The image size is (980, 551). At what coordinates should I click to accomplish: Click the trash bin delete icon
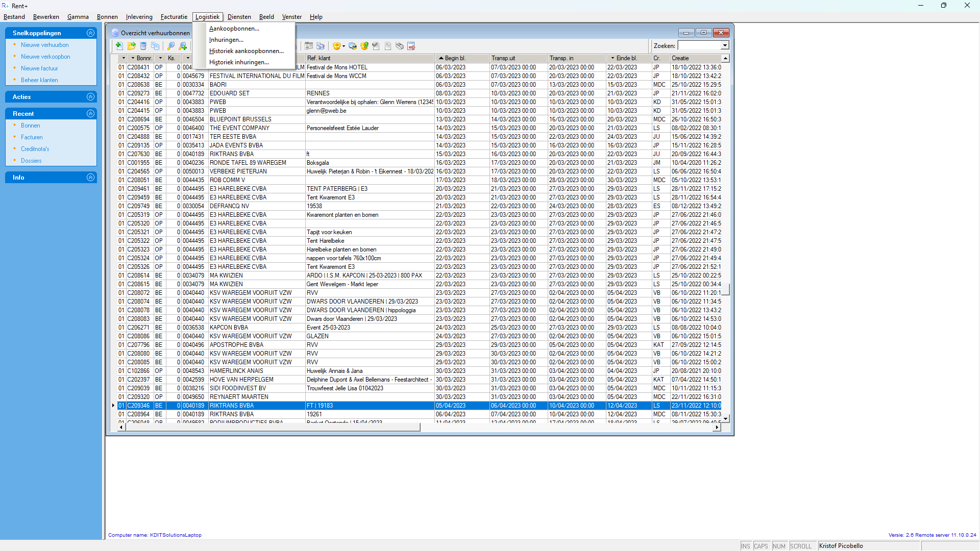pyautogui.click(x=143, y=46)
